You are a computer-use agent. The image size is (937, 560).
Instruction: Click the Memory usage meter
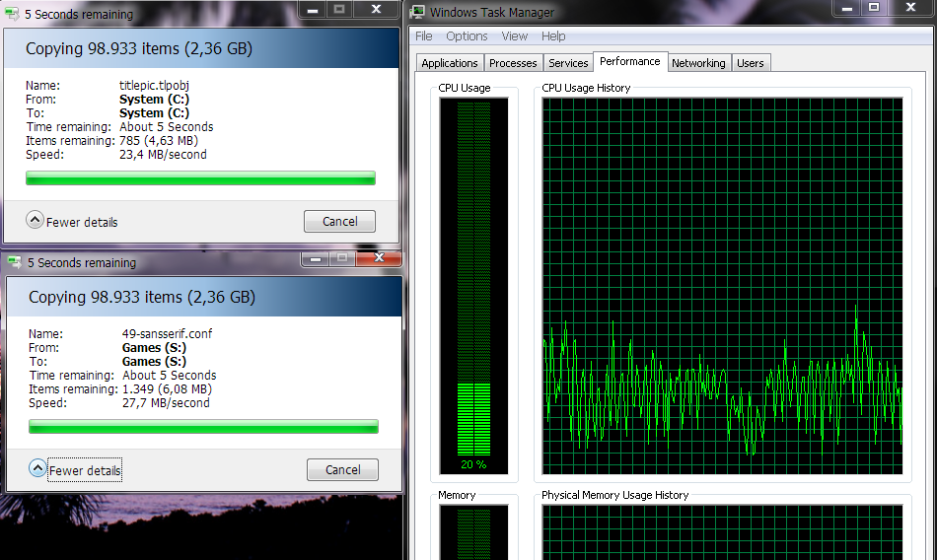click(473, 532)
